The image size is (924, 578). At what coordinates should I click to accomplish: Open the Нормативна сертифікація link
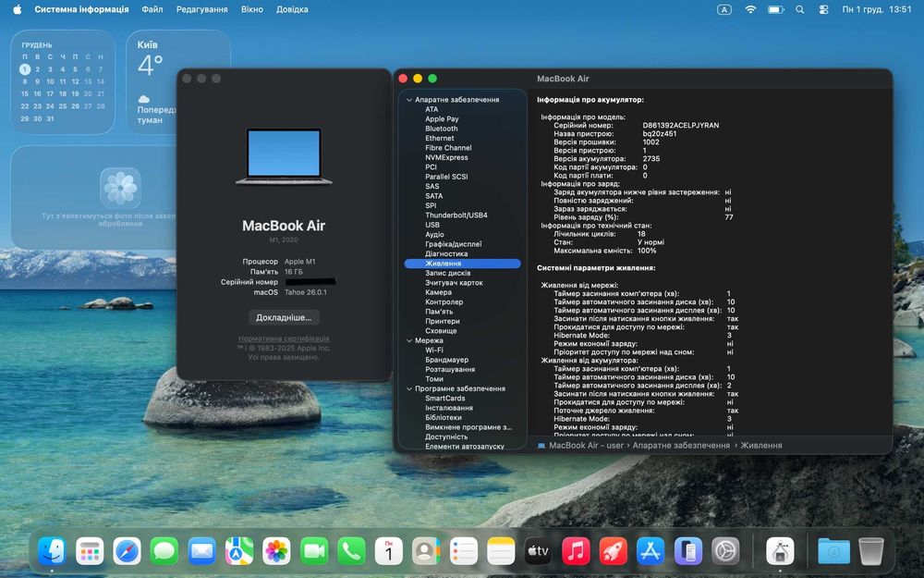click(x=284, y=338)
